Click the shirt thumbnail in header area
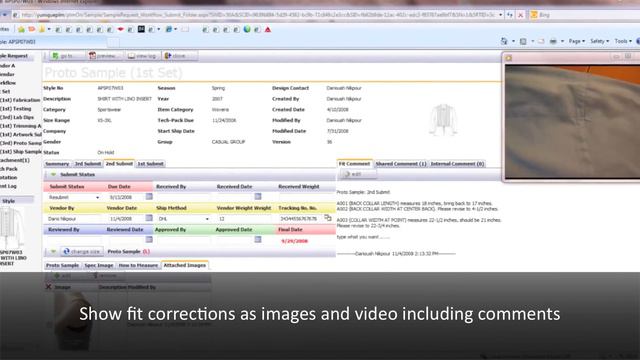640x360 pixels. tap(443, 120)
